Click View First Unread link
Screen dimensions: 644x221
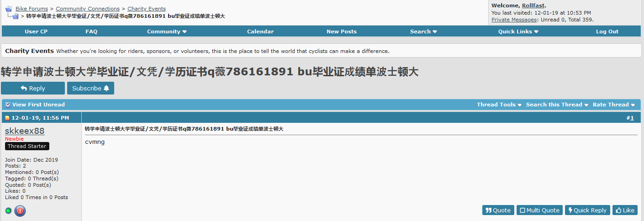(x=38, y=105)
